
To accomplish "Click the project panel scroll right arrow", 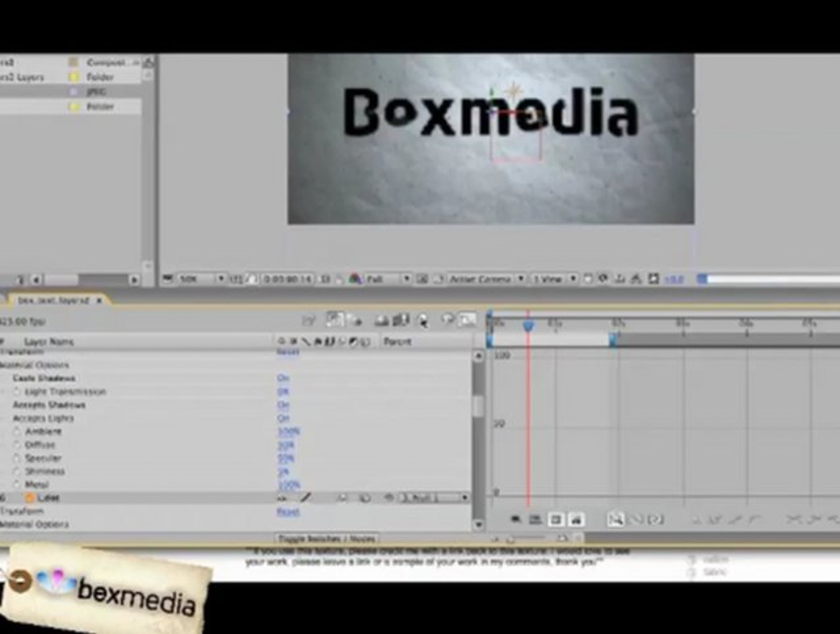I will [134, 280].
